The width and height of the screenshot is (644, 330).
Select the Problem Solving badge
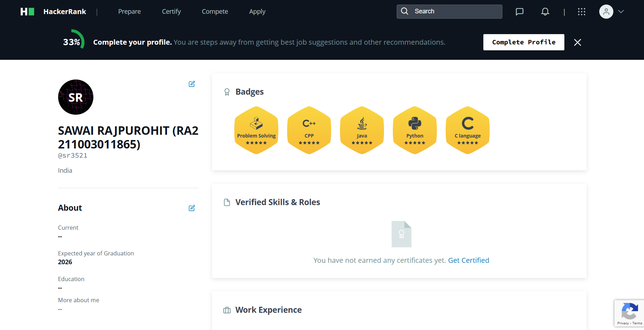click(256, 130)
